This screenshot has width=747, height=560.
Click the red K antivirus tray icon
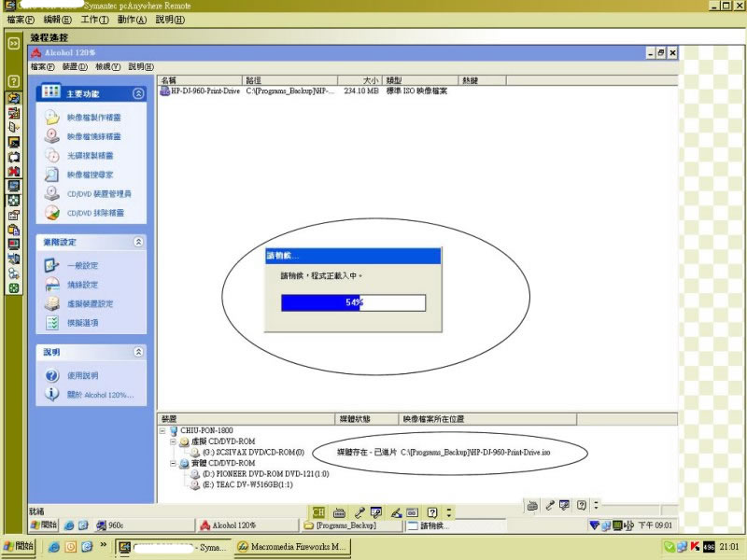click(x=695, y=547)
